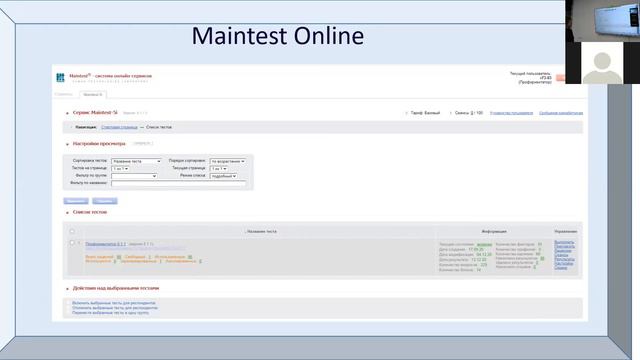The height and width of the screenshot is (360, 640).
Task: Open the 'Текущая страница' dropdown
Action: 219,169
